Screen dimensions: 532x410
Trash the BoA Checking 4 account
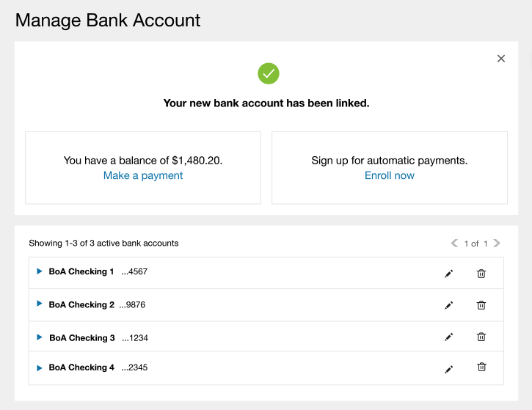[x=481, y=367]
